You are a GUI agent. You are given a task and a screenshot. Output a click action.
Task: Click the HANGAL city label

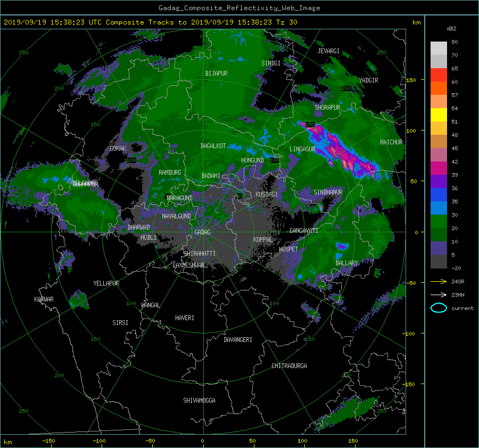point(151,305)
